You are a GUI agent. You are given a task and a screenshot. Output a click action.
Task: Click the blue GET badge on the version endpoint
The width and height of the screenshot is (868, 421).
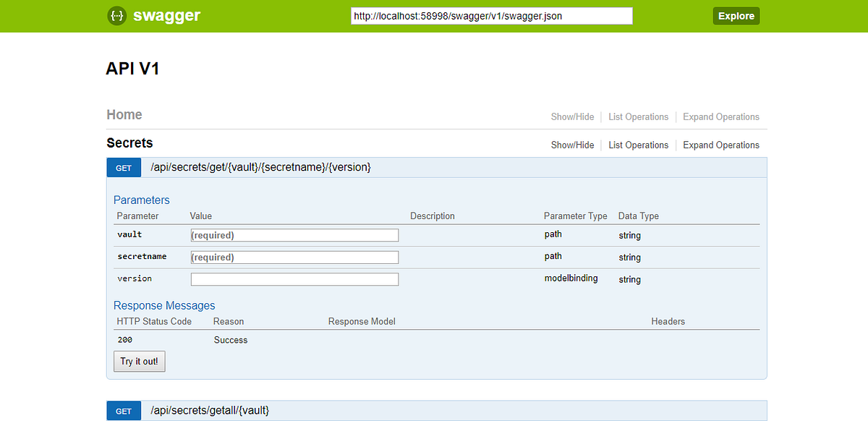point(124,167)
